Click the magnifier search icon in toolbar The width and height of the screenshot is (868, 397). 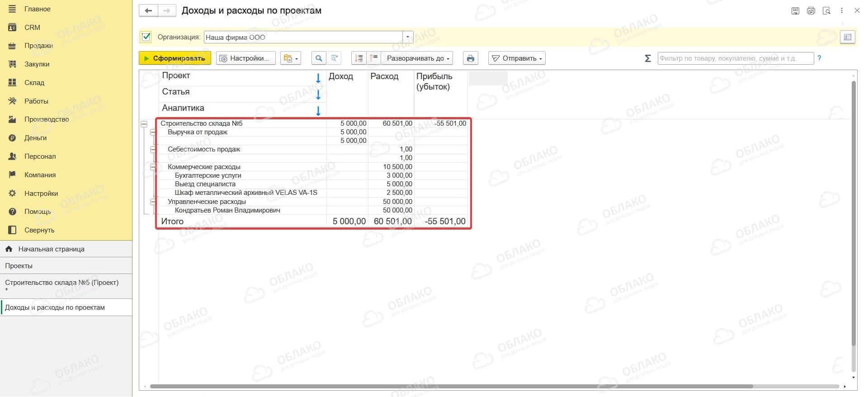(319, 58)
